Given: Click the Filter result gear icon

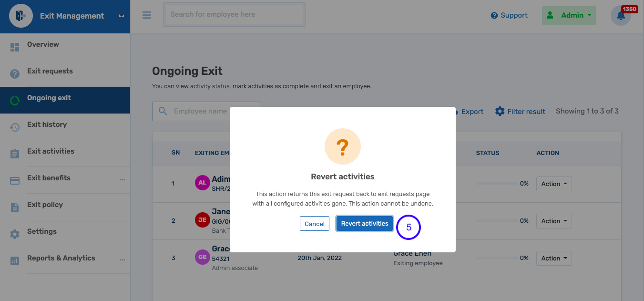Looking at the screenshot, I should (x=500, y=111).
